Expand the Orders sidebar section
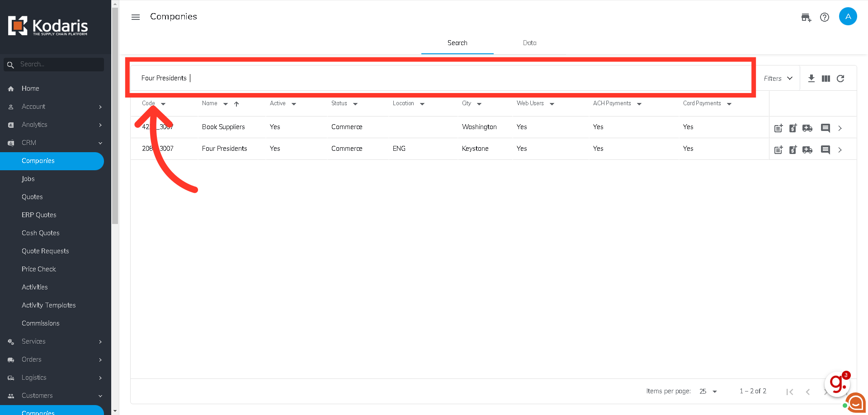Image resolution: width=868 pixels, height=415 pixels. (x=56, y=359)
